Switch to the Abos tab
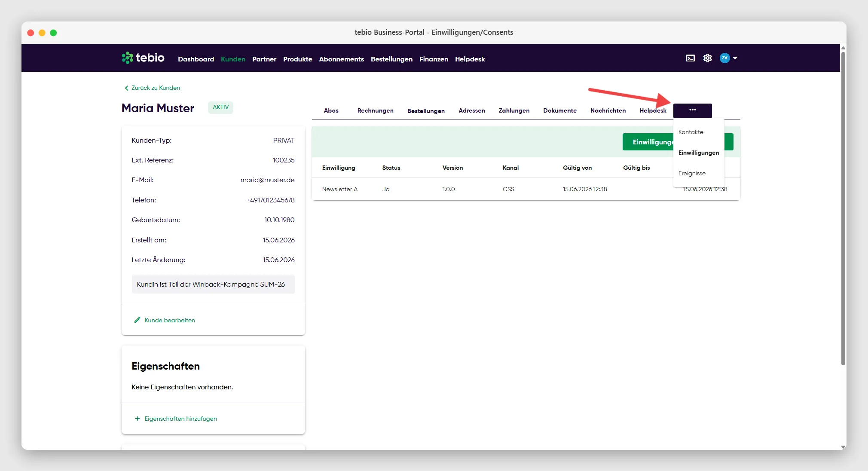Viewport: 868px width, 471px height. 331,110
